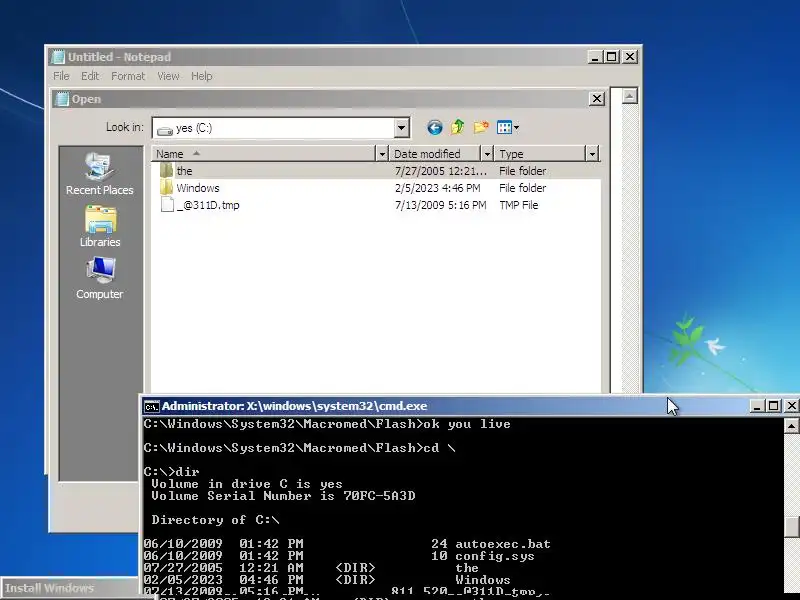
Task: Select Recent Places in the sidebar
Action: (x=99, y=173)
